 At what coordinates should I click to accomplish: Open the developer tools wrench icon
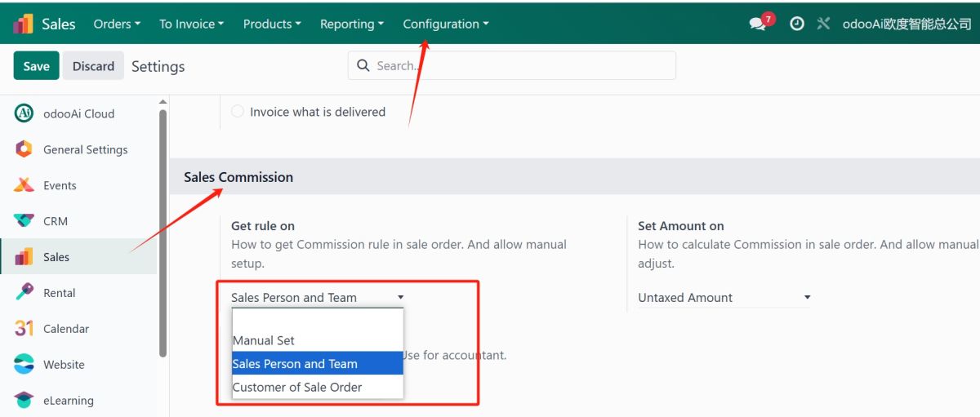(x=823, y=24)
